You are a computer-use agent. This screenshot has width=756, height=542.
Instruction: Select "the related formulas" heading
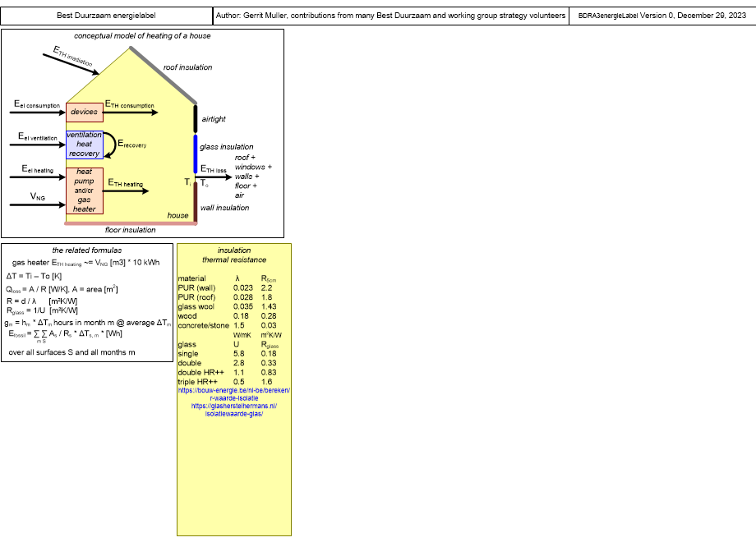[x=87, y=250]
